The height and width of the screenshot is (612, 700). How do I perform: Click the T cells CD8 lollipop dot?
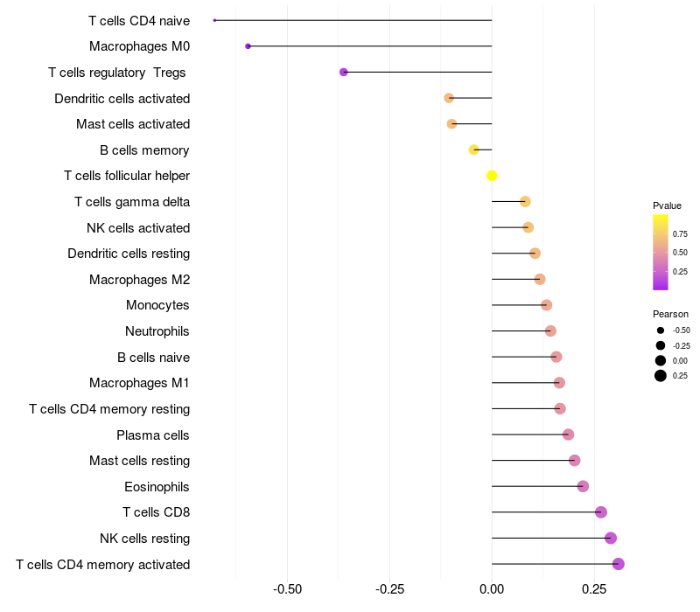(601, 512)
